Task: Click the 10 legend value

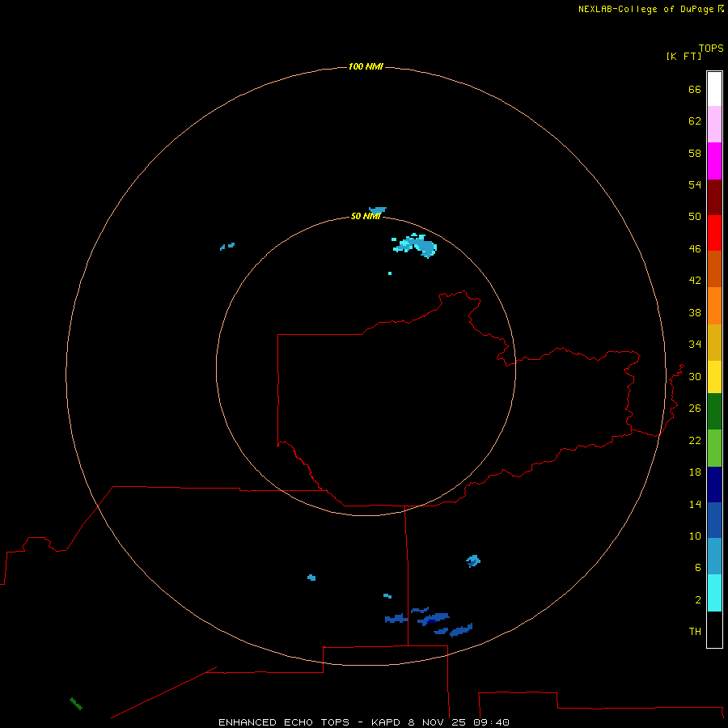Action: (x=695, y=535)
